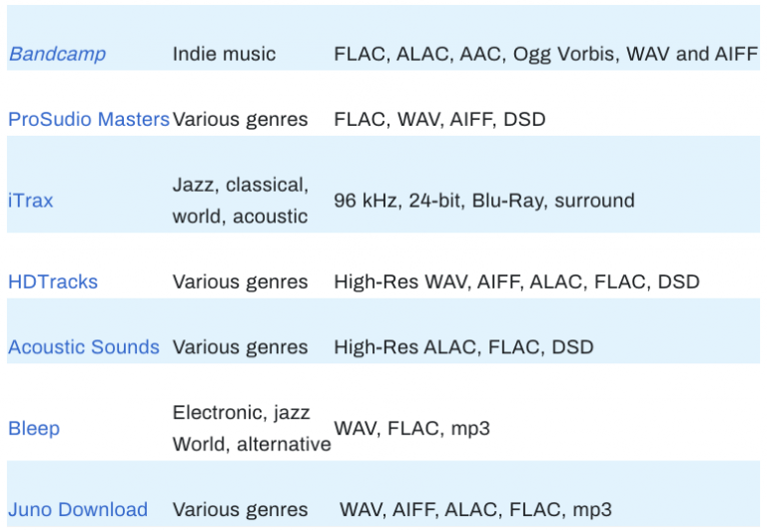Follow the iTrax link

click(x=31, y=201)
